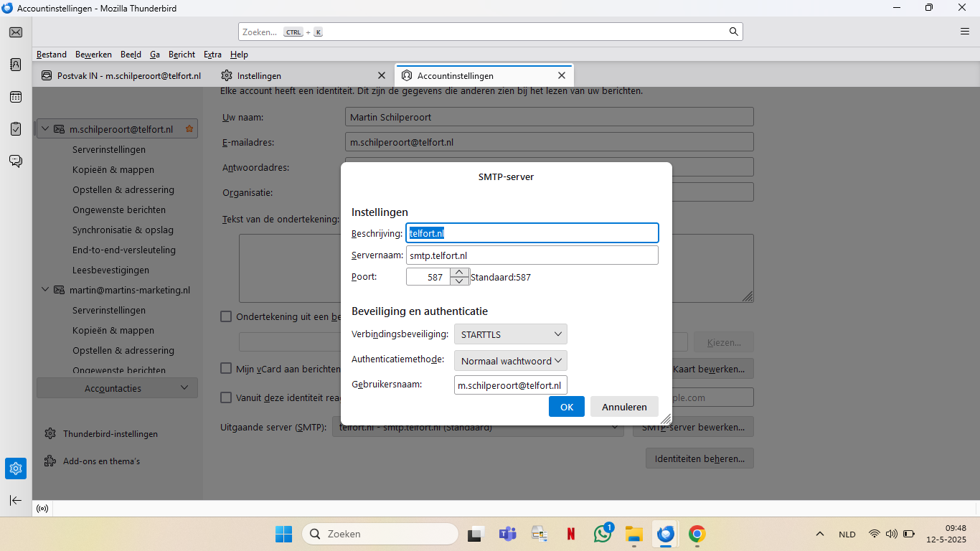Screen dimensions: 980x551
Task: Open Google Chrome from taskbar
Action: pyautogui.click(x=697, y=534)
